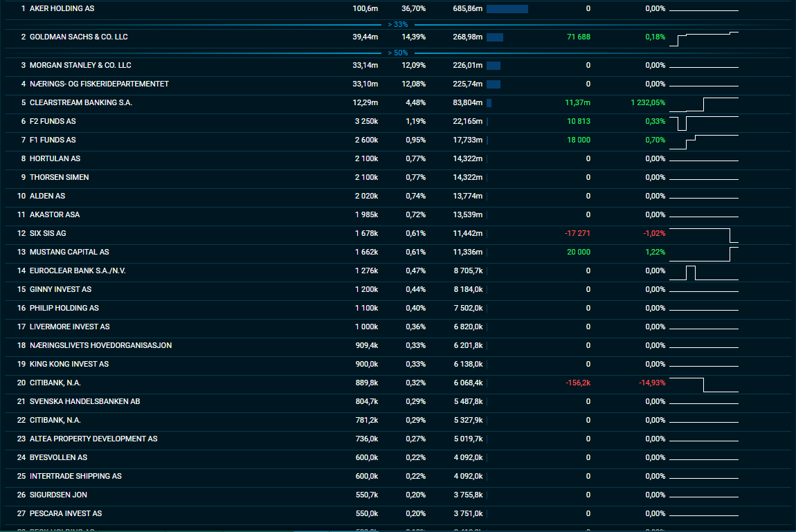This screenshot has height=532, width=796.
Task: Open F1 FUNDS AS entry
Action: pyautogui.click(x=53, y=140)
